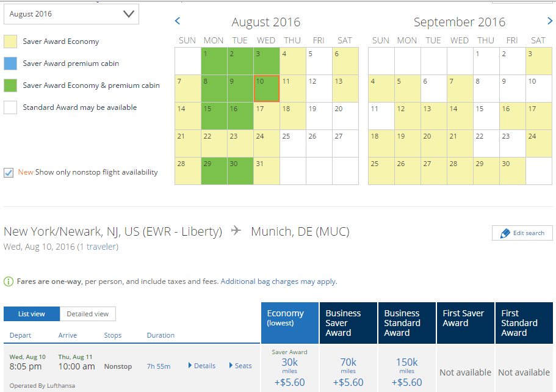Viewport: 556px width, 392px height.
Task: Select August 10 in the calendar
Action: pos(267,89)
